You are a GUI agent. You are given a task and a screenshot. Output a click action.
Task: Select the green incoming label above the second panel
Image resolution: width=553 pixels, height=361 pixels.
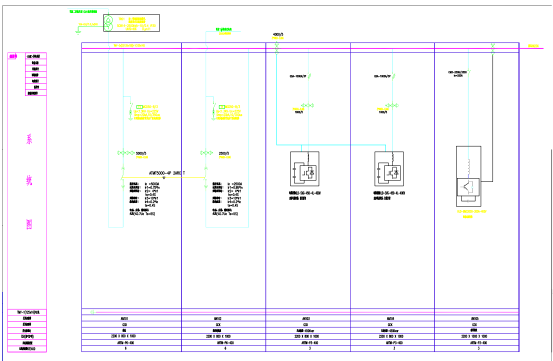click(x=224, y=30)
